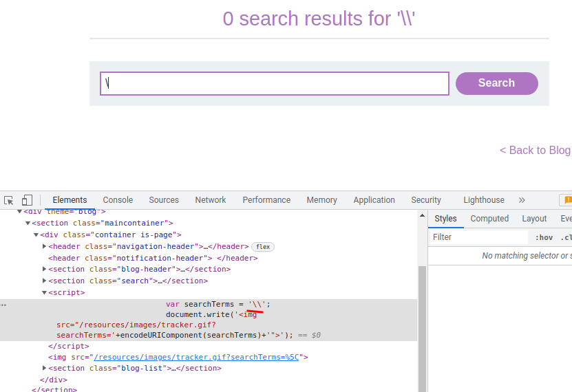Expand the navigation-header node
This screenshot has height=392, width=572.
(44, 246)
